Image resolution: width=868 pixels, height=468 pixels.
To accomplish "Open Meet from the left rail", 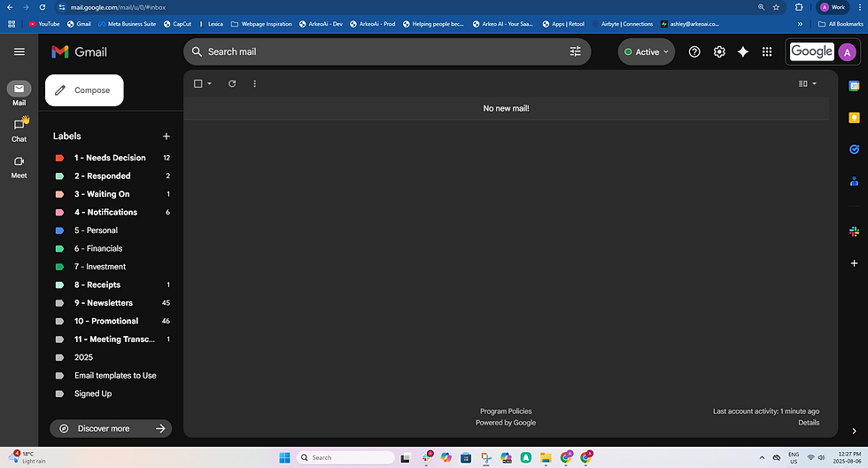I will point(19,167).
